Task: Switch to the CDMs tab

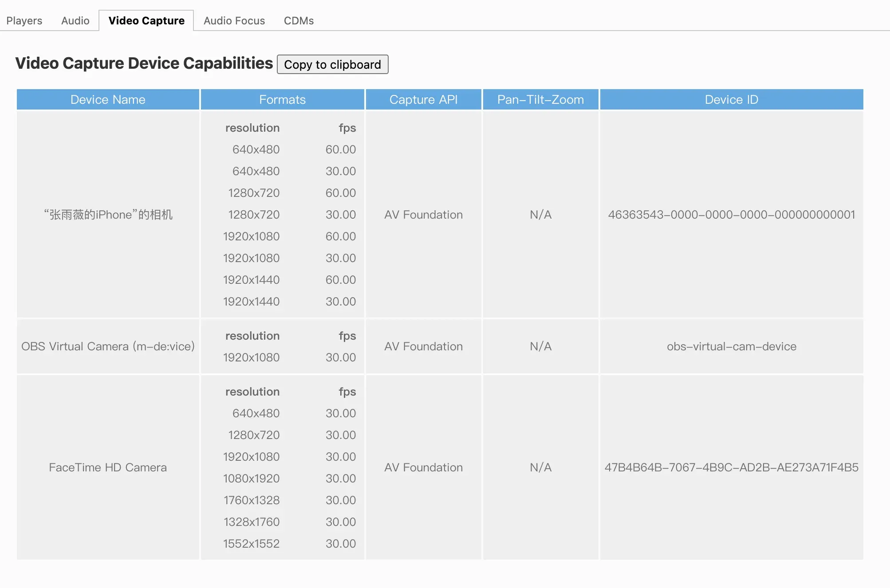Action: click(x=299, y=21)
